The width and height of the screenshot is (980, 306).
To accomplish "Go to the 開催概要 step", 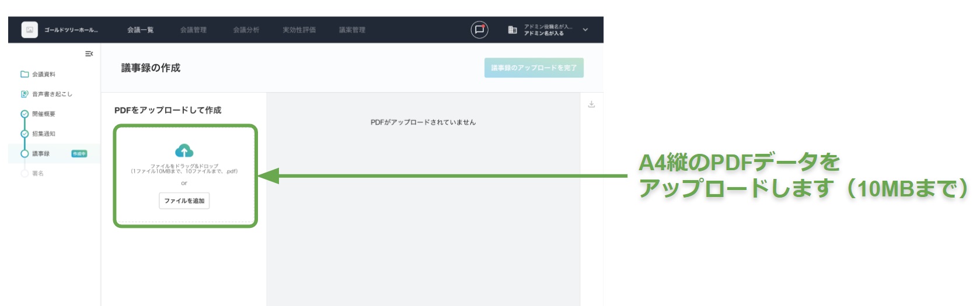I will click(x=44, y=114).
